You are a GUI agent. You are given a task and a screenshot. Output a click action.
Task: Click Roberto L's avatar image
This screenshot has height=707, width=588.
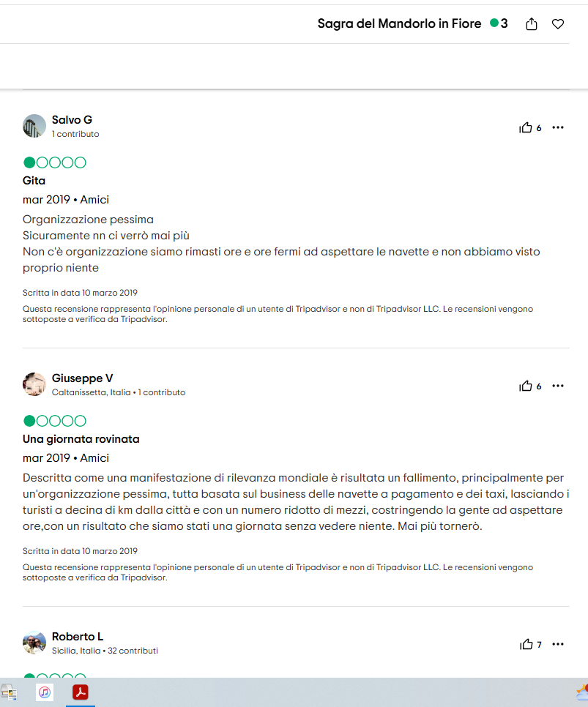34,643
